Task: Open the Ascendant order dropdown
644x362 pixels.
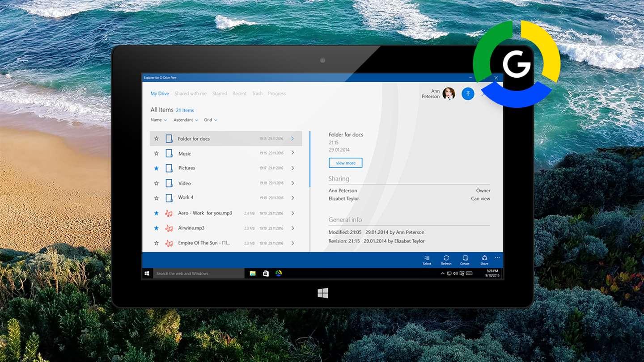Action: (x=186, y=120)
